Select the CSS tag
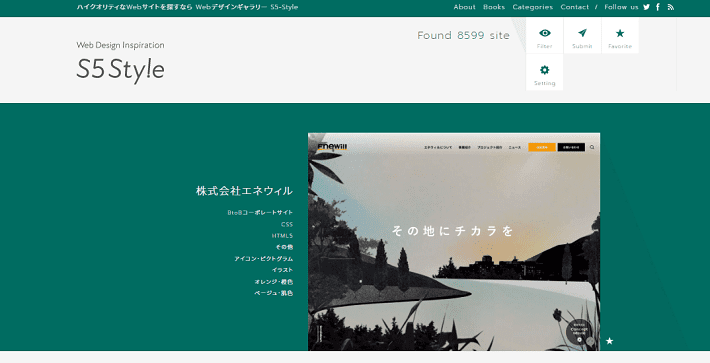This screenshot has height=363, width=710. [287, 224]
